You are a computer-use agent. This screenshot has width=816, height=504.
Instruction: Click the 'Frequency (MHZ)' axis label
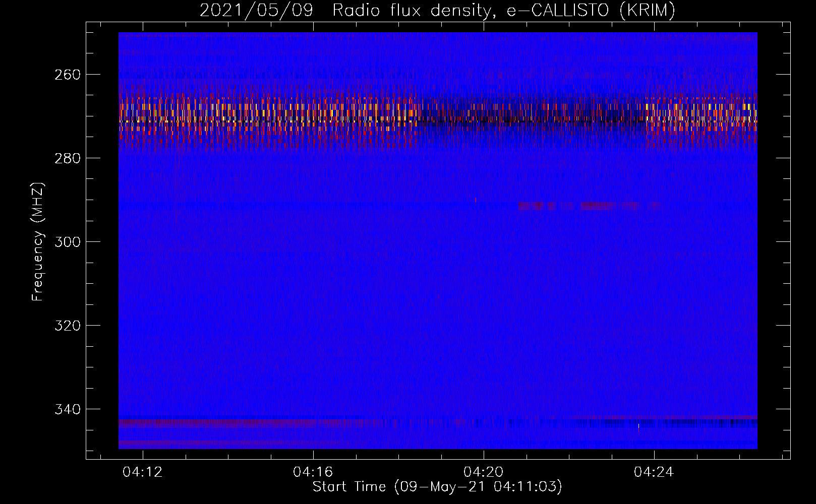pos(38,241)
